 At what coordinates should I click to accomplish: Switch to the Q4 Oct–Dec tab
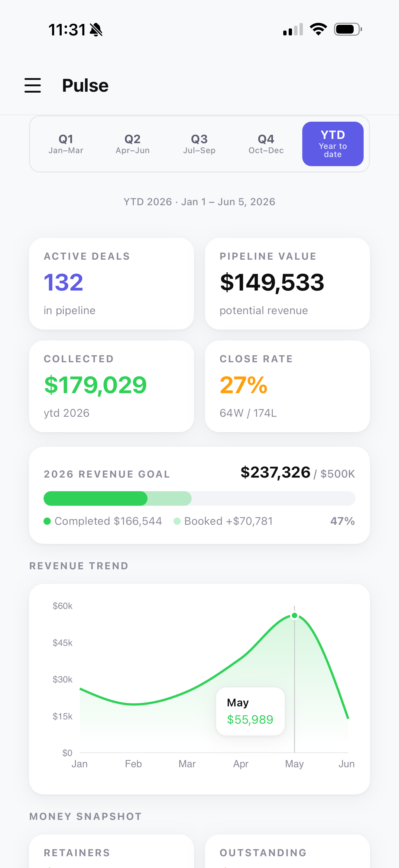(266, 144)
